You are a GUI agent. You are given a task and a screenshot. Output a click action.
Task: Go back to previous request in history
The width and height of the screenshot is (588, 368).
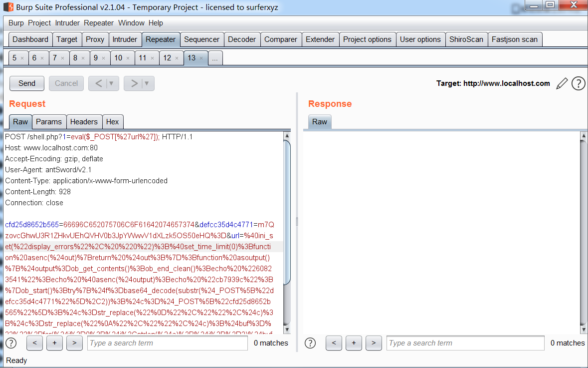pos(98,83)
